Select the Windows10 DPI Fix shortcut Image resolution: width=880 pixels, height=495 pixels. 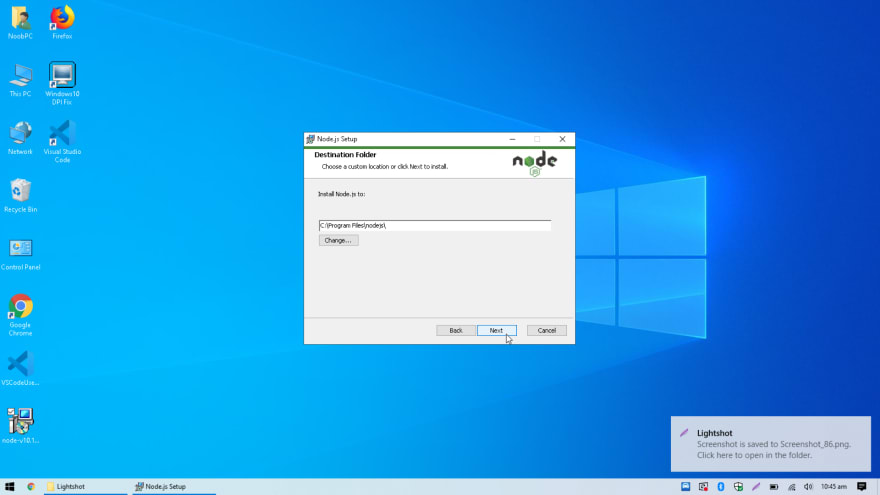coord(62,84)
